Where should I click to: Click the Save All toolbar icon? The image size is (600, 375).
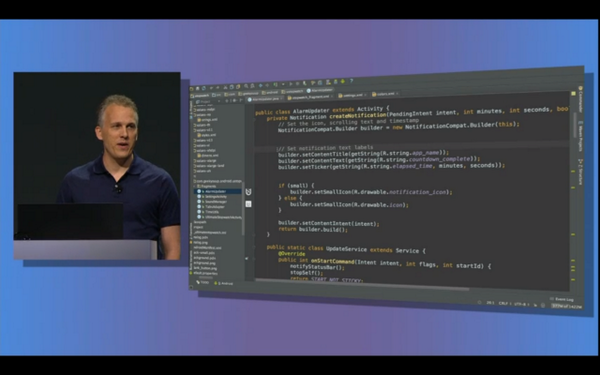click(197, 88)
